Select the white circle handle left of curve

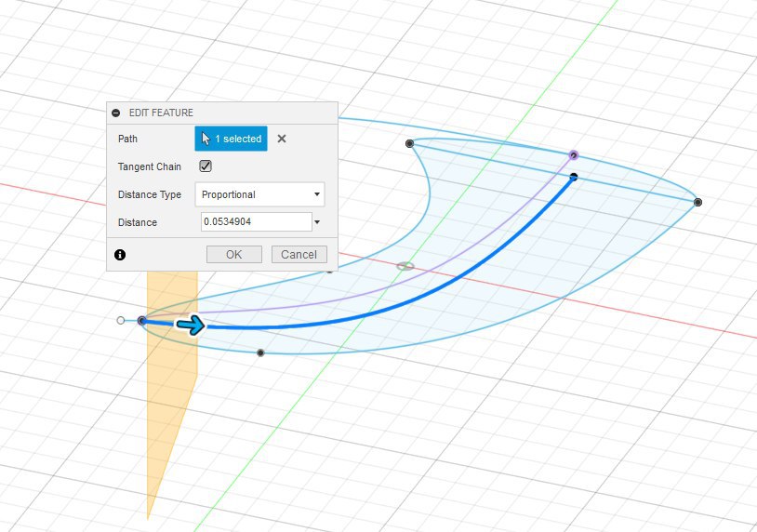click(121, 321)
